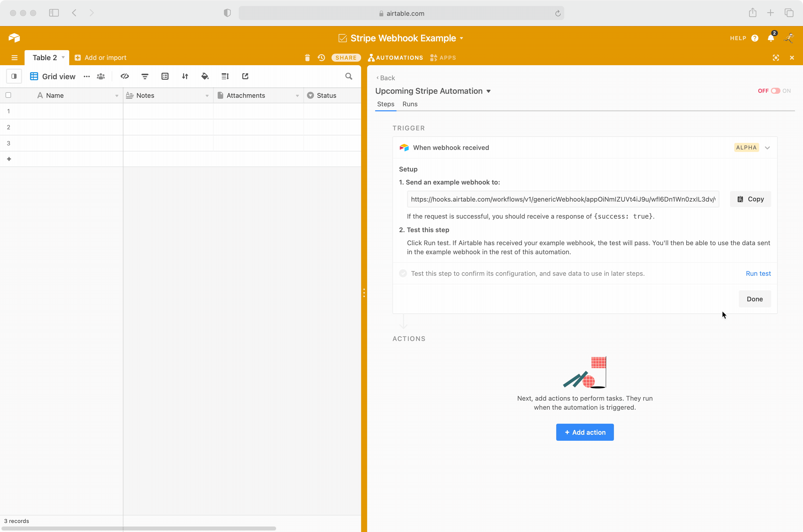Open the sort records icon
The width and height of the screenshot is (803, 532).
(x=185, y=76)
